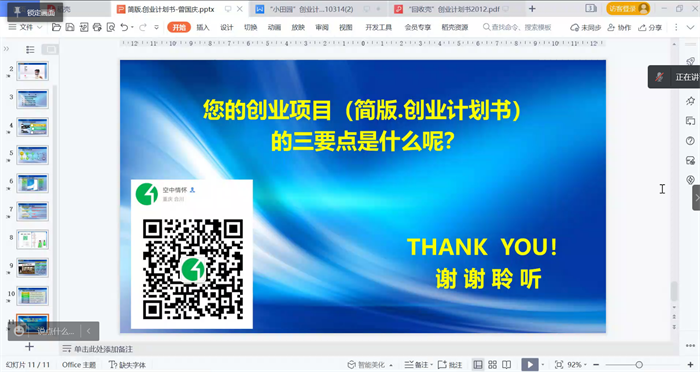Open the reading view book icon

[x=507, y=365]
